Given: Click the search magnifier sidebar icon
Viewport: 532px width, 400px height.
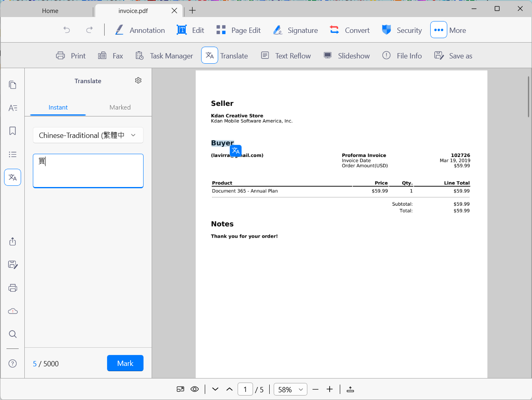Looking at the screenshot, I should [x=13, y=334].
